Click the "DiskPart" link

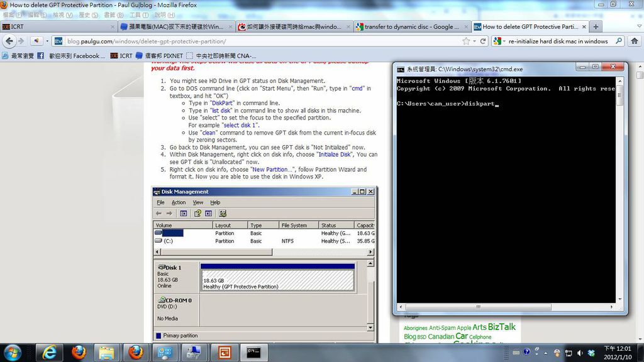click(222, 103)
